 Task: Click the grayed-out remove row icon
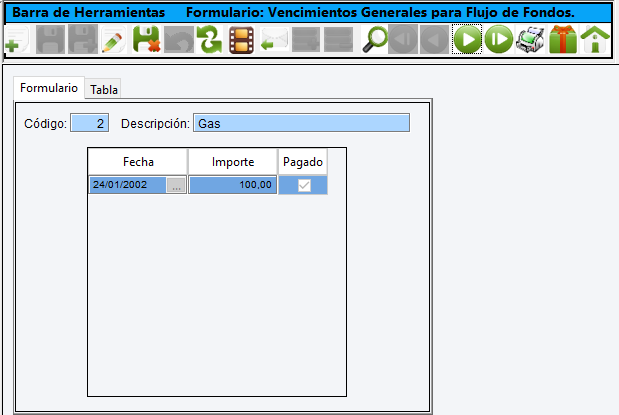pos(338,39)
